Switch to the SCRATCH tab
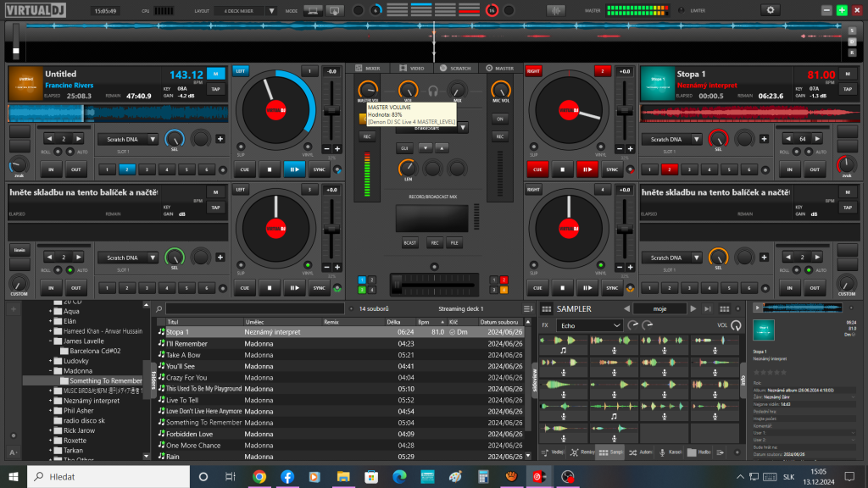This screenshot has width=868, height=488. [456, 68]
